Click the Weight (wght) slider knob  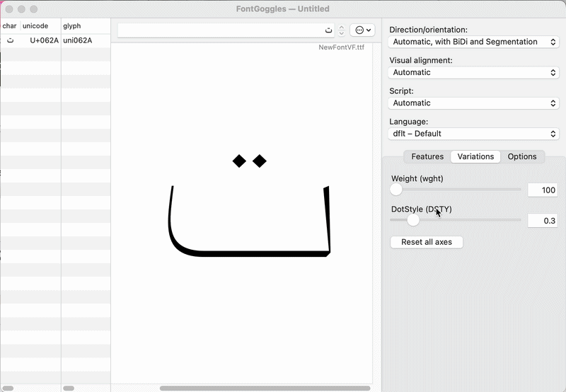[x=396, y=190]
